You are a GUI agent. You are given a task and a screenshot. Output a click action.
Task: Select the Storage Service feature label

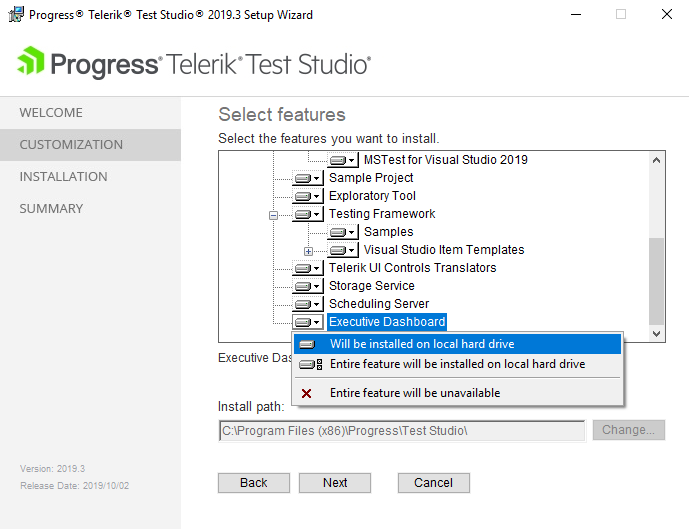pos(372,286)
